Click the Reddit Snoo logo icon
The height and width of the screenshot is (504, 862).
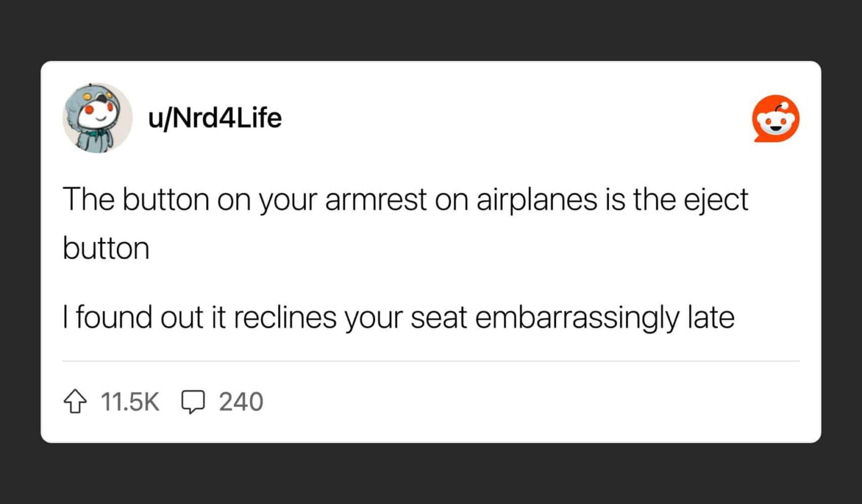(x=776, y=119)
